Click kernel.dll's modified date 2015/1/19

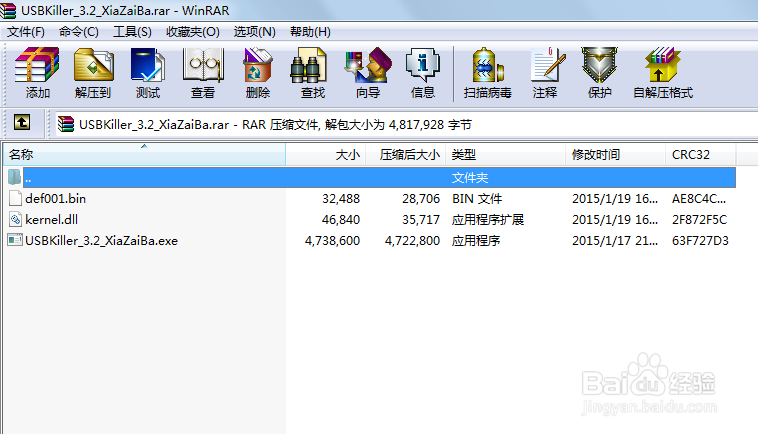click(615, 220)
